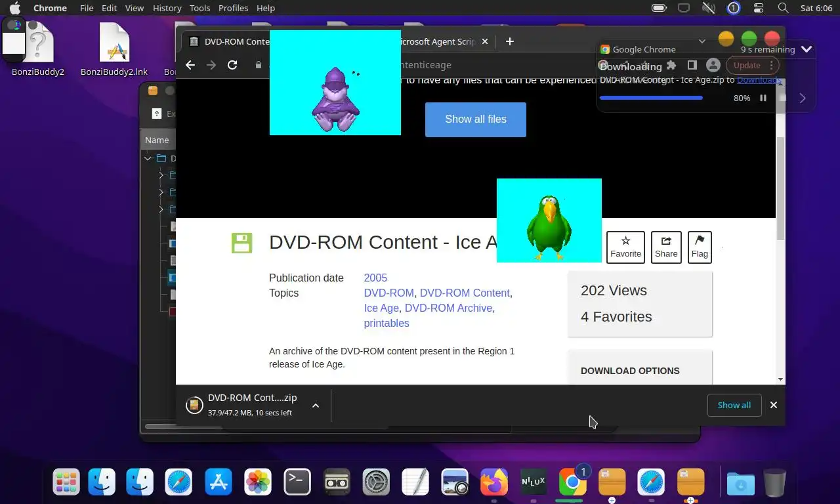Click Show all files button
Viewport: 840px width, 504px height.
[476, 119]
